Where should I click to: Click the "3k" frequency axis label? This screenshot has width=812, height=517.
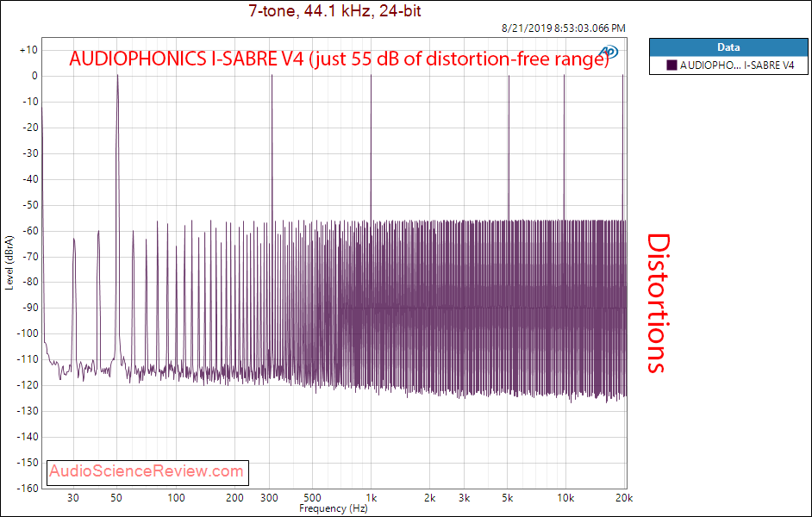[x=464, y=498]
